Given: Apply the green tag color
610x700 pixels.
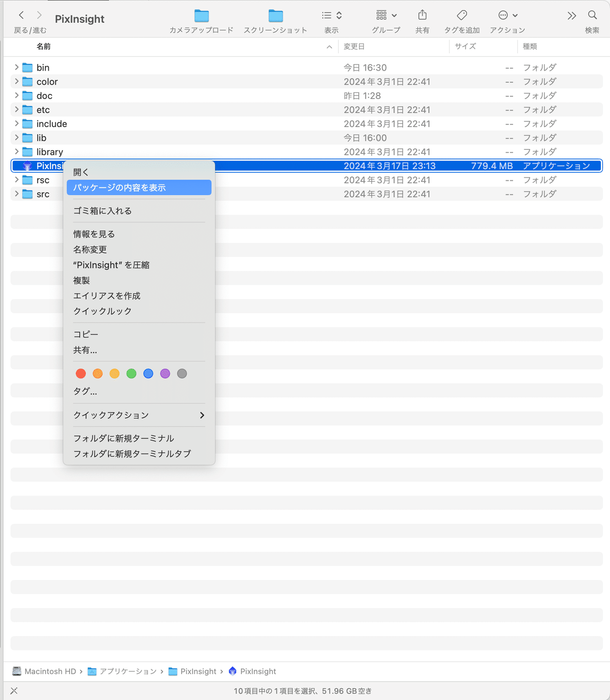Looking at the screenshot, I should pyautogui.click(x=131, y=374).
